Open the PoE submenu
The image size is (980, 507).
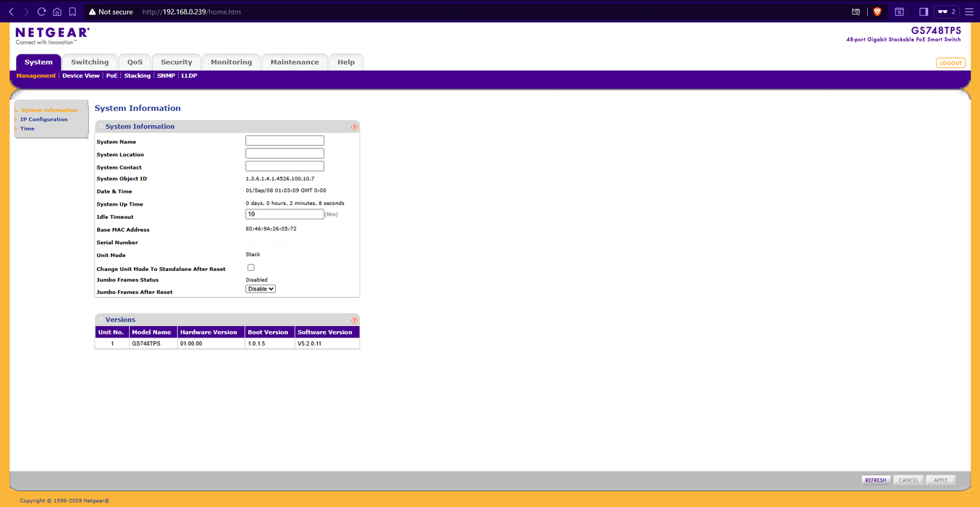(x=112, y=76)
